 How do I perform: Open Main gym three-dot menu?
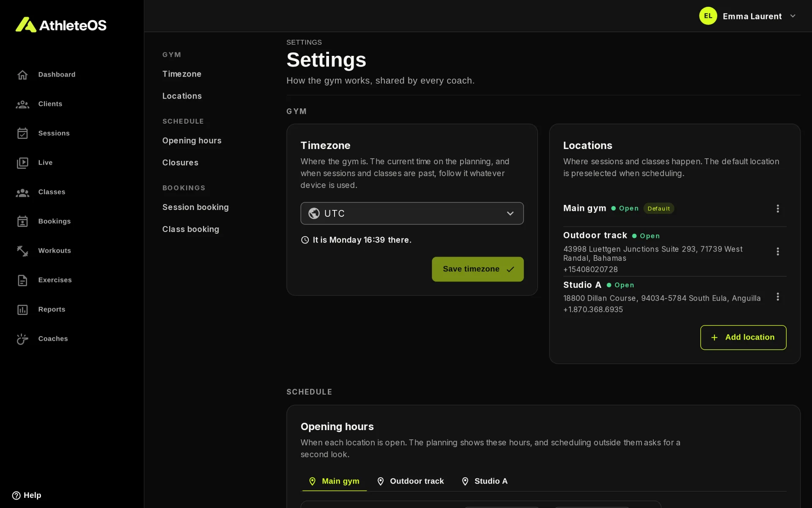(777, 209)
